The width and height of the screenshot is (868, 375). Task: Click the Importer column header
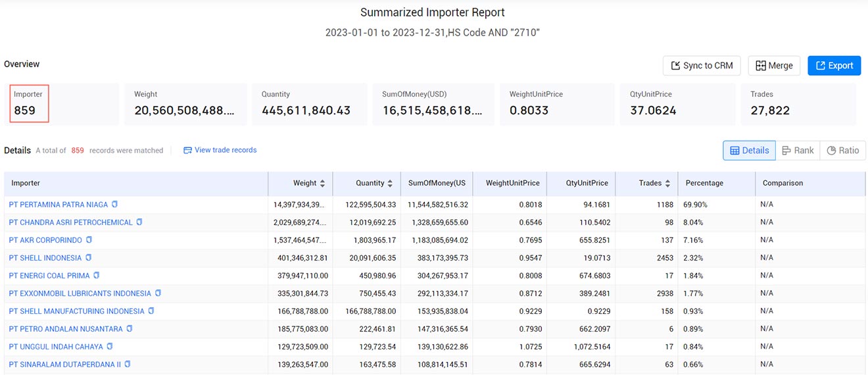coord(136,184)
